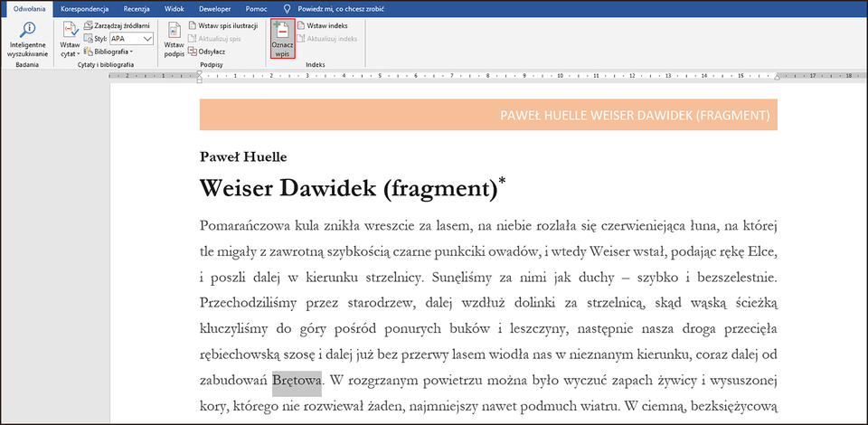Screen dimensions: 868x425
Task: Click the 'Podpisy' group label
Action: pyautogui.click(x=212, y=65)
